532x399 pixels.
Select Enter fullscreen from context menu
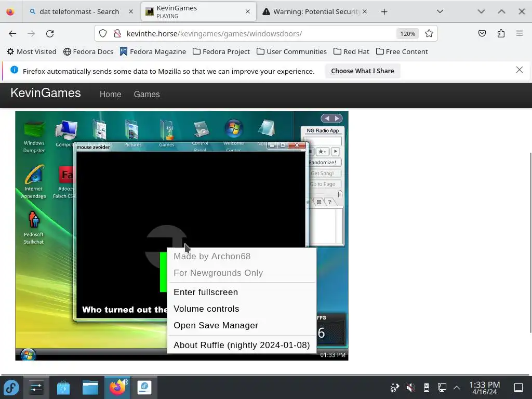point(206,292)
